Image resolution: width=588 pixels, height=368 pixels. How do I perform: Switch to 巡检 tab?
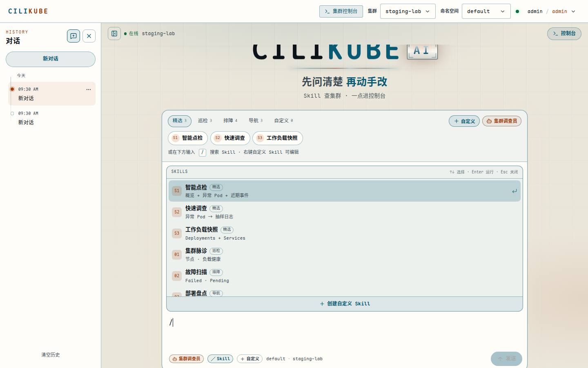point(205,121)
